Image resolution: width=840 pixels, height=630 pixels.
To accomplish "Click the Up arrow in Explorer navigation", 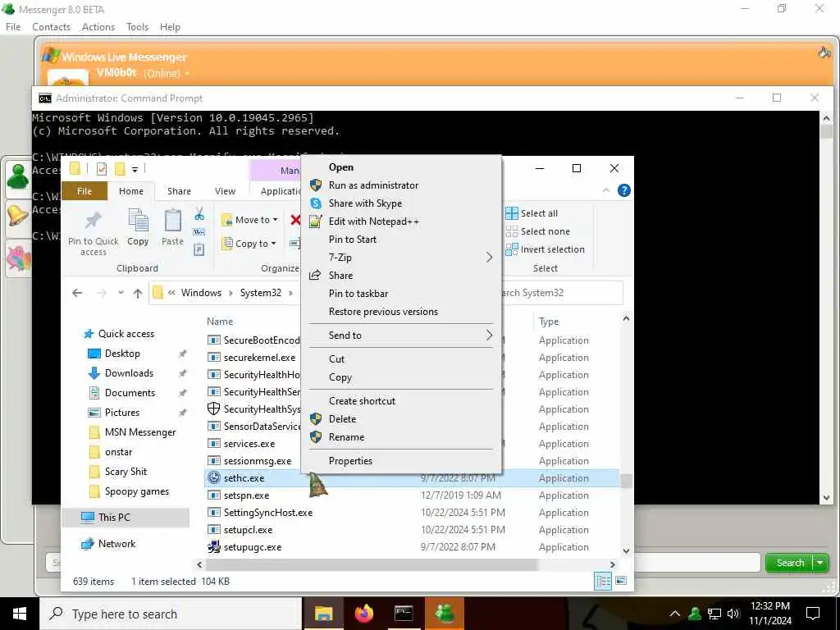I will 138,293.
